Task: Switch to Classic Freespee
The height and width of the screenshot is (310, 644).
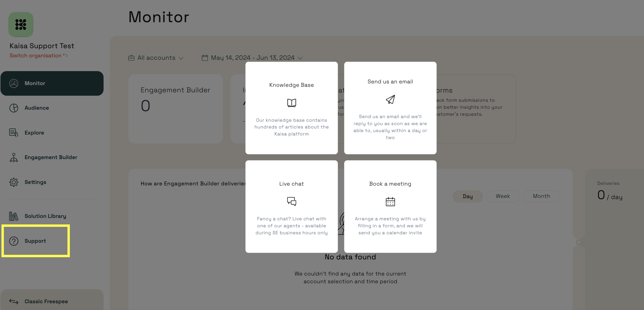Action: [x=46, y=302]
